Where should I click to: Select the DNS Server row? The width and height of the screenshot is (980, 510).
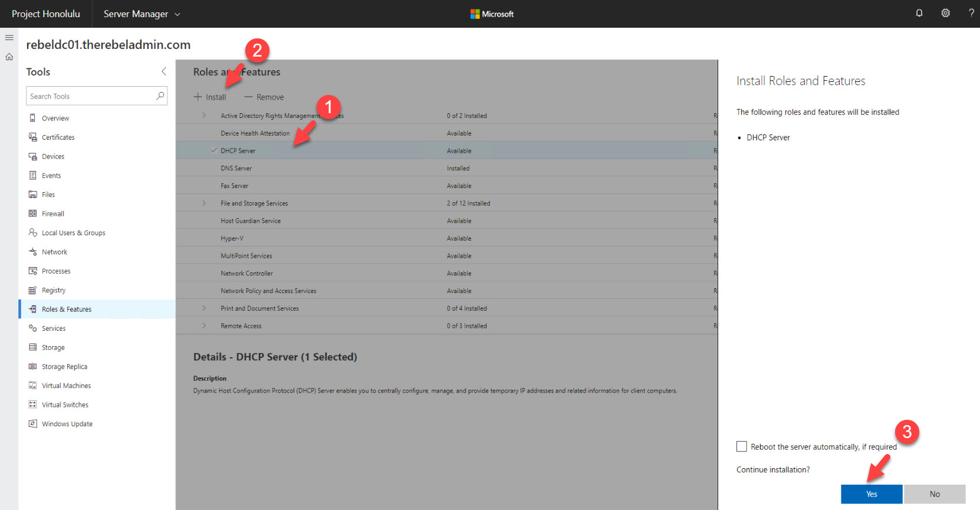[446, 168]
